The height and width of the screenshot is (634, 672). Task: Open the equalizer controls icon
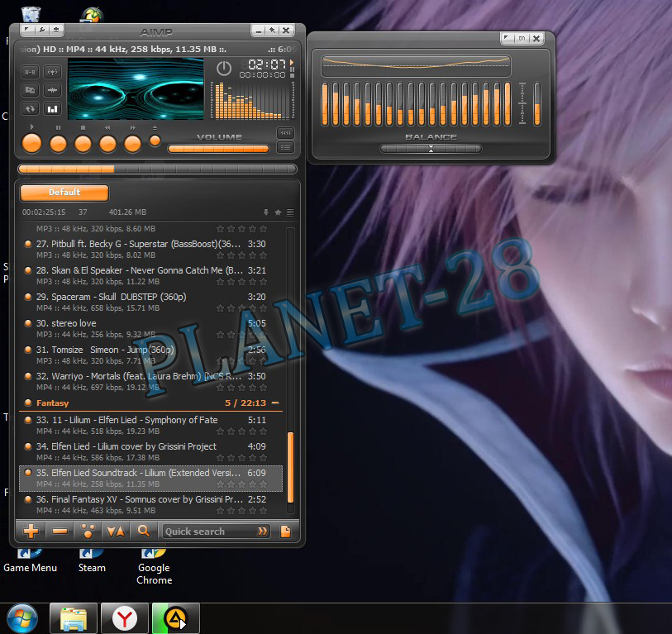[52, 89]
